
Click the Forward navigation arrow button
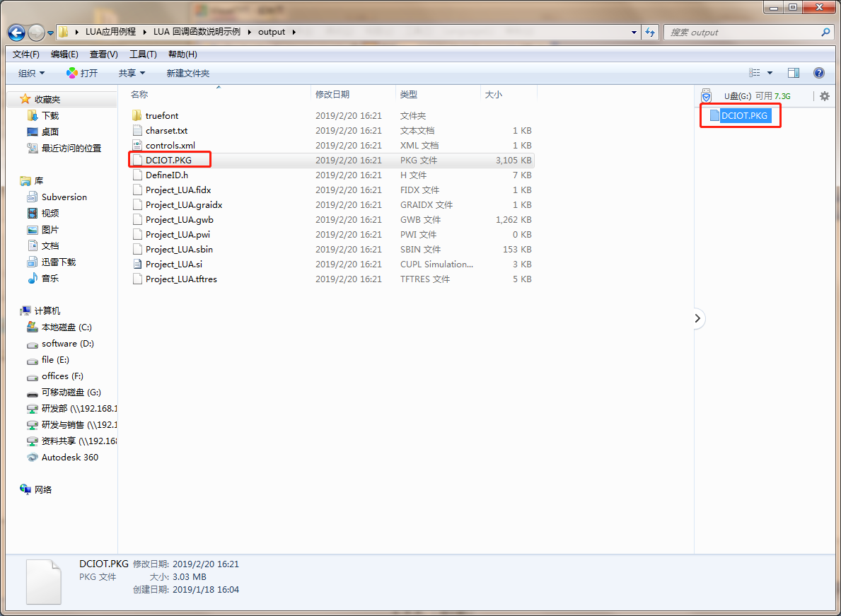[36, 33]
